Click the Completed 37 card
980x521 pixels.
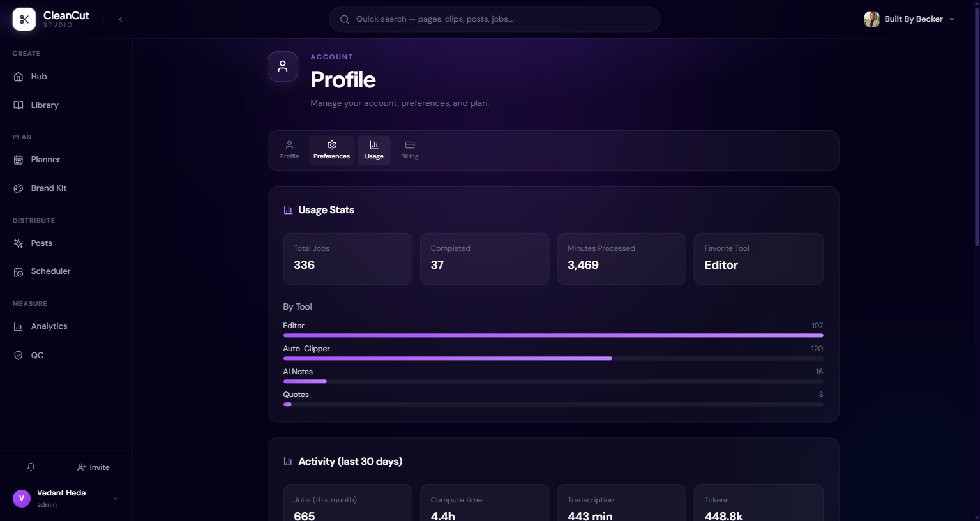pos(485,259)
